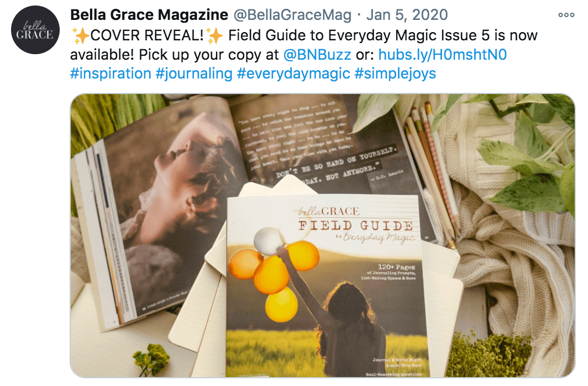Screen dimensions: 588x386
Task: Follow the hubs.ly/H0mshtN0 link
Action: (x=443, y=55)
